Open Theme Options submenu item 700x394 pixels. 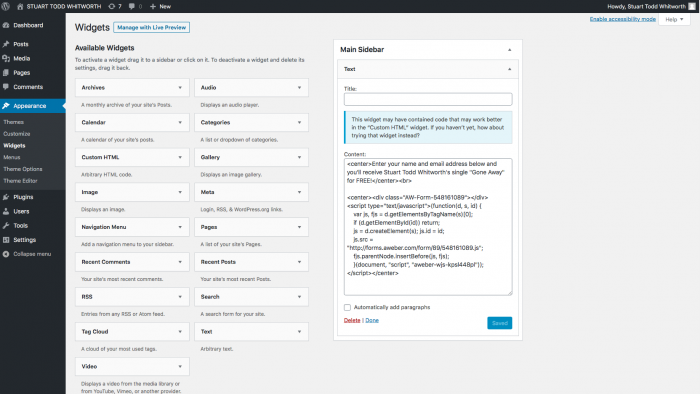click(x=23, y=169)
